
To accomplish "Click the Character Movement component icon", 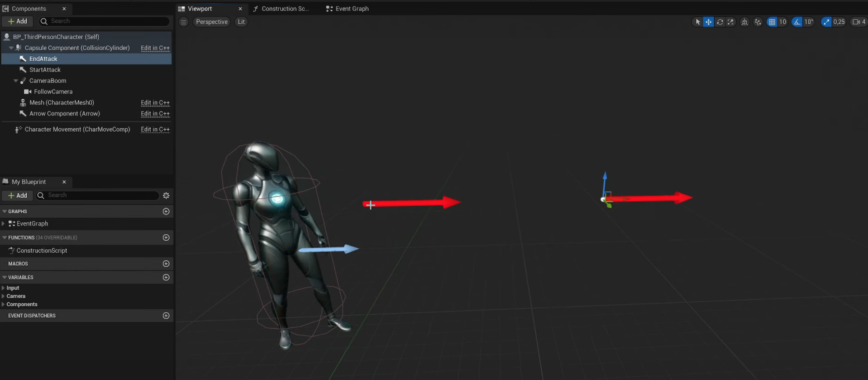I will click(18, 129).
